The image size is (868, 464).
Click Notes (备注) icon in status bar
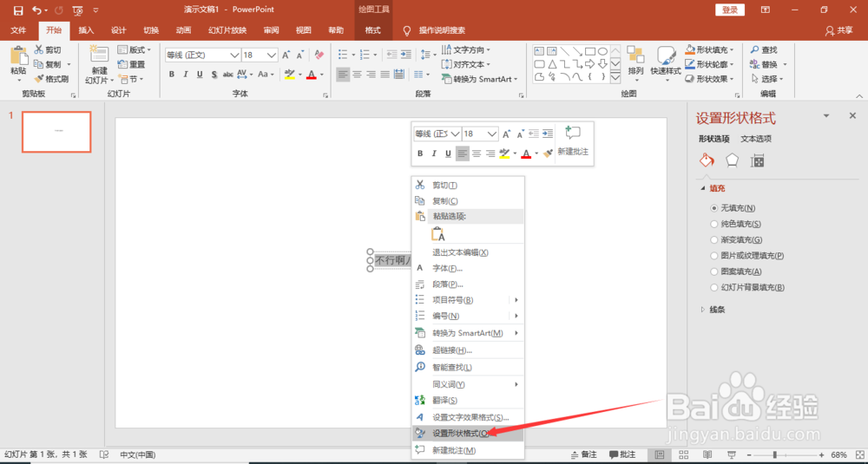tap(583, 454)
